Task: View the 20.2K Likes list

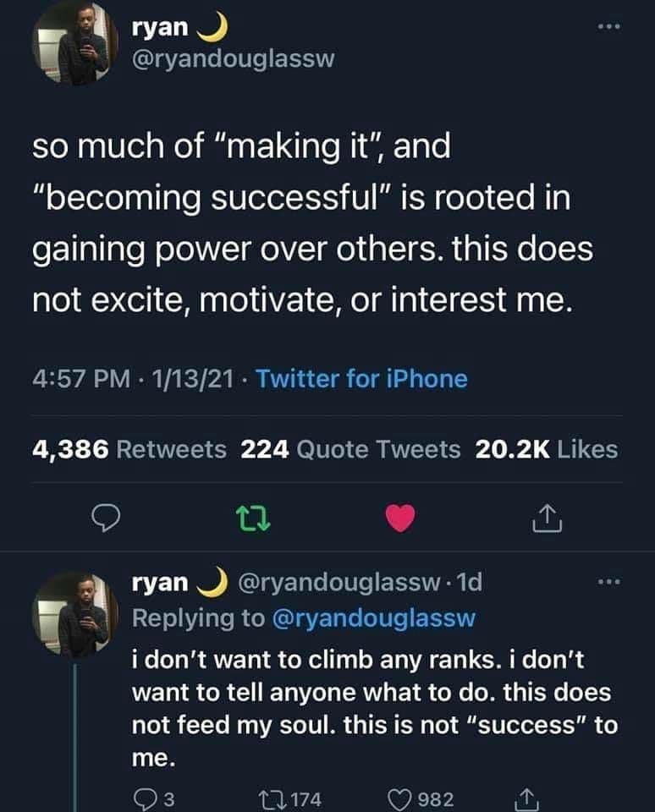Action: 547,450
